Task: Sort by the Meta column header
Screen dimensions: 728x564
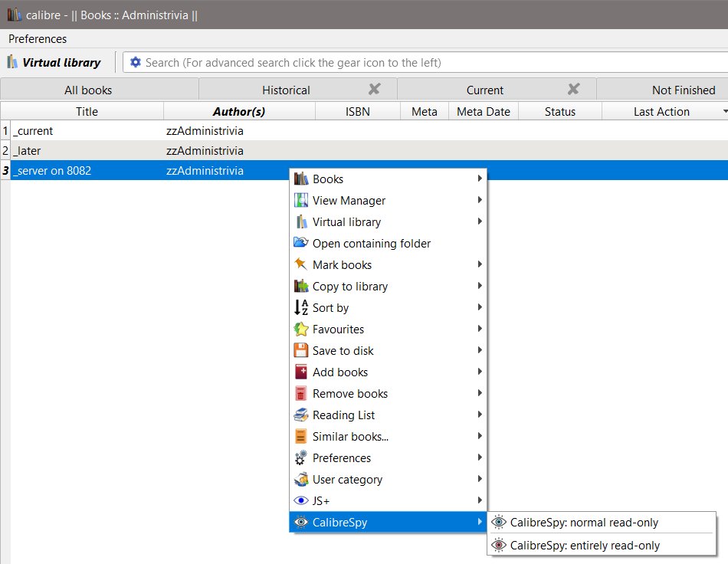Action: (x=425, y=111)
